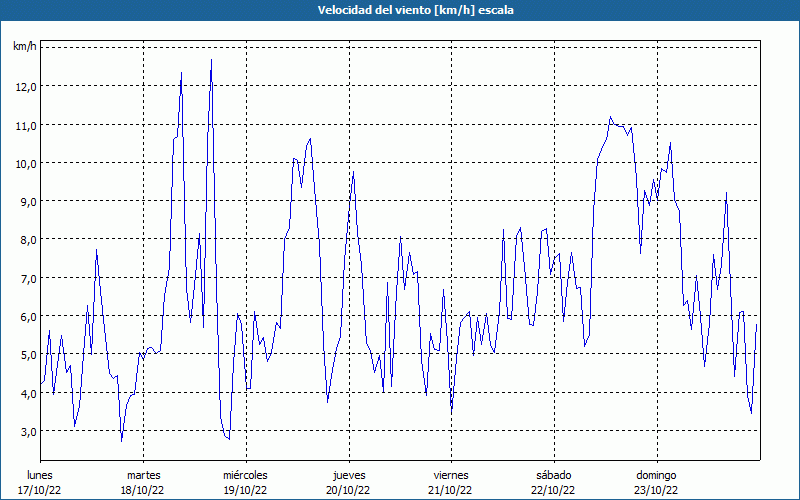Click the date 20/10/22
The height and width of the screenshot is (500, 800).
(x=348, y=490)
